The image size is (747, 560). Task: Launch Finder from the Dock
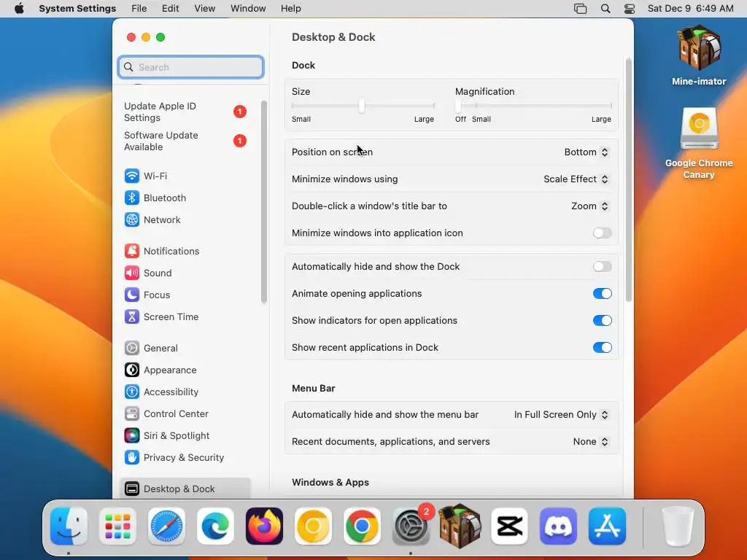(x=69, y=526)
